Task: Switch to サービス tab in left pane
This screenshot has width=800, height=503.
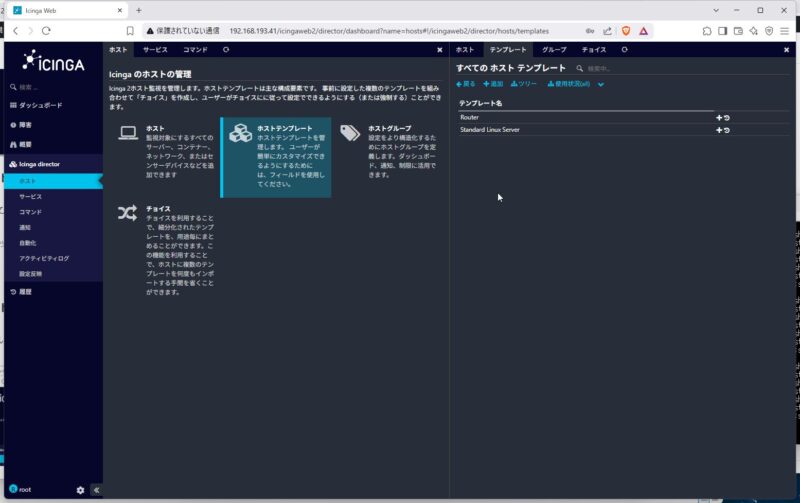Action: point(155,49)
